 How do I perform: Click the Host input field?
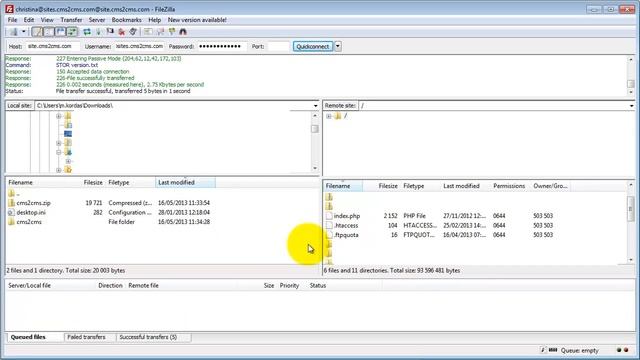[x=53, y=47]
